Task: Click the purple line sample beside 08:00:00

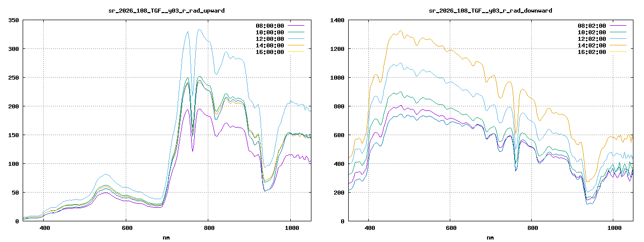Action: coord(296,26)
